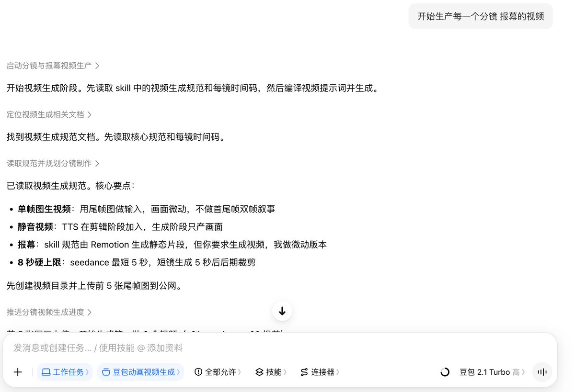This screenshot has width=575, height=392.
Task: Click the line 已读取视频生成规范。核心要点
Action: pos(71,185)
